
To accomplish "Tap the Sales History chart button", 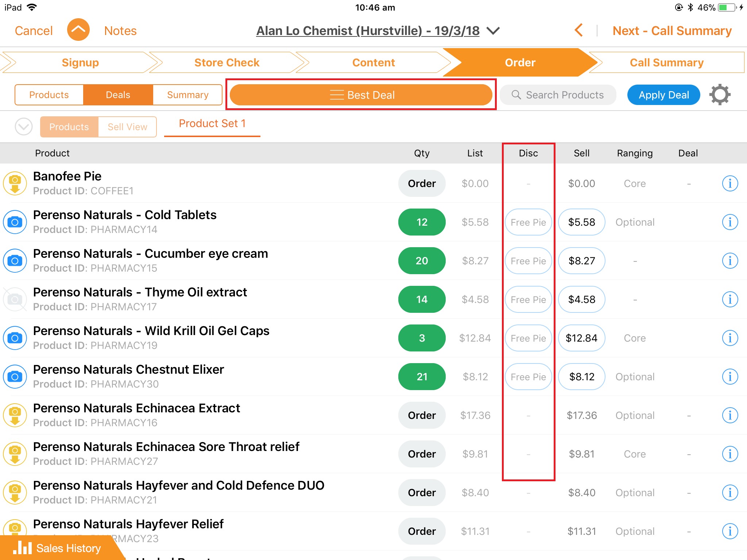I will pos(58,548).
